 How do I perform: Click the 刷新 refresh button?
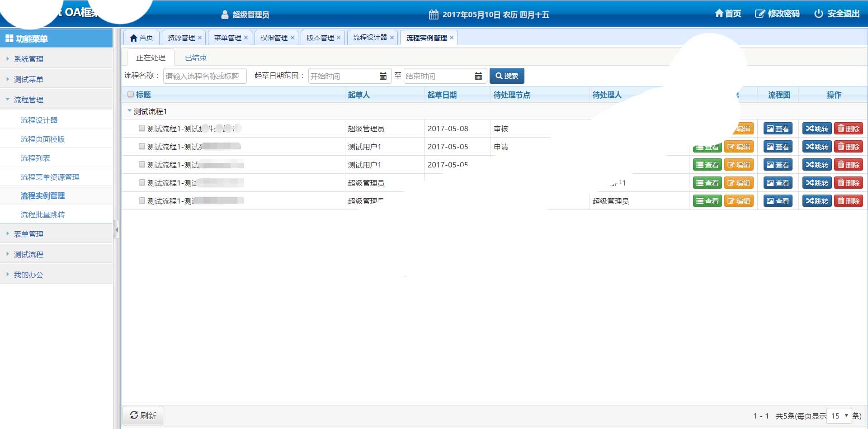[143, 415]
